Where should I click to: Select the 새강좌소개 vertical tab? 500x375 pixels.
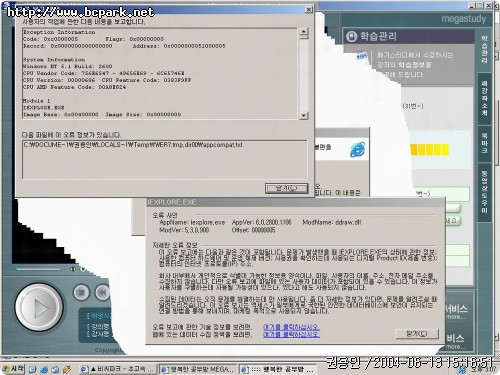pos(484,98)
